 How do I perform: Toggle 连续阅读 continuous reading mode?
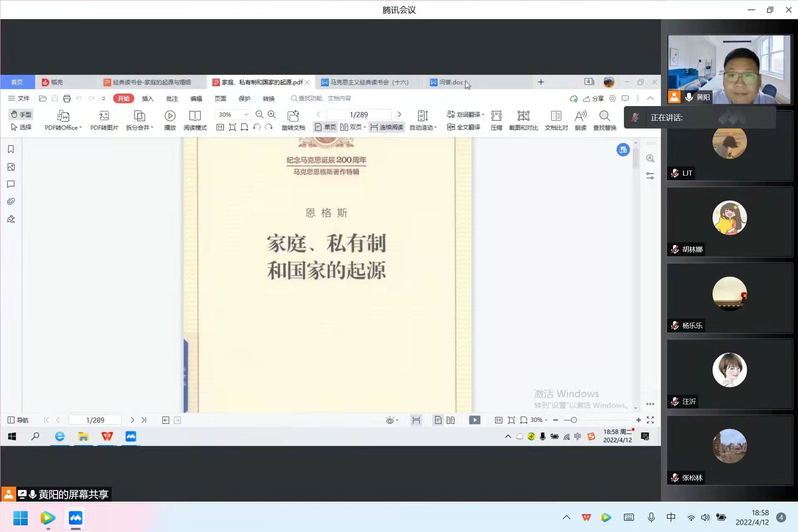click(387, 128)
